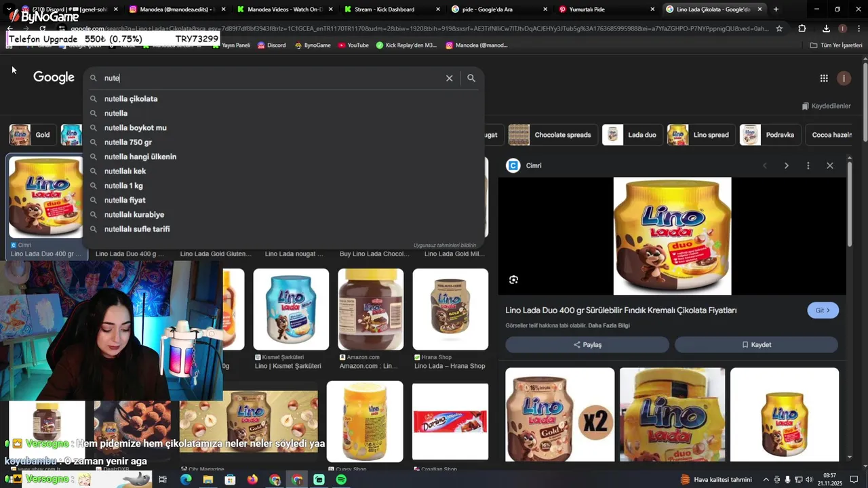Open the YouTube bookmark
Viewport: 868px width, 488px height.
[353, 45]
